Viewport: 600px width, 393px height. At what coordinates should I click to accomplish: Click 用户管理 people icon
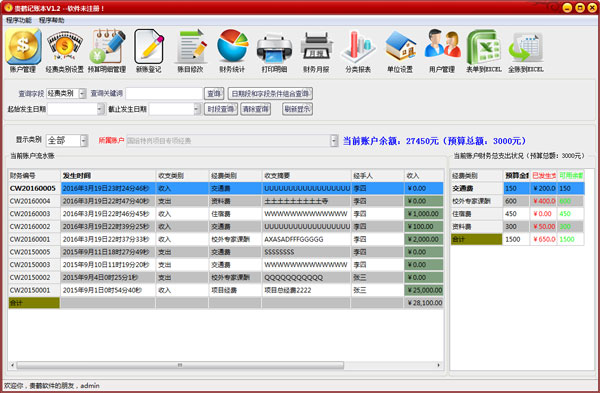[442, 45]
